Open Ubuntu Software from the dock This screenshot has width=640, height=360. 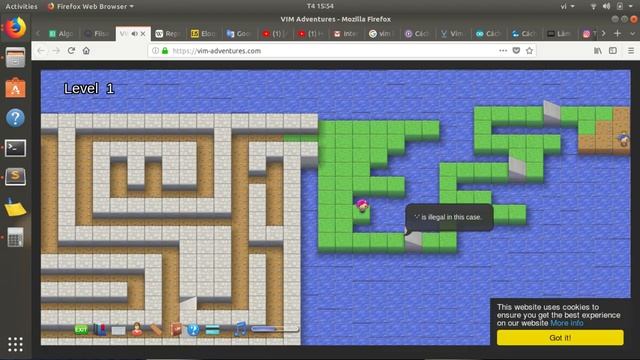(16, 88)
